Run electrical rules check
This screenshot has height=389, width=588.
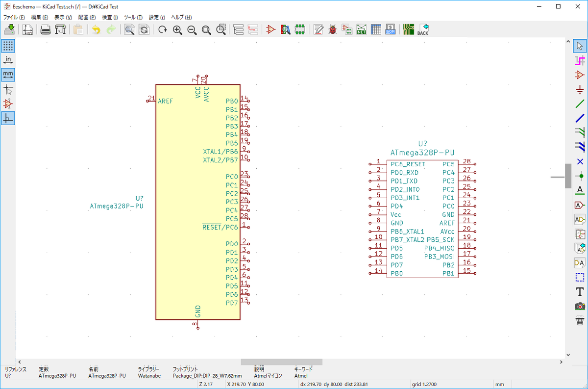click(x=333, y=29)
